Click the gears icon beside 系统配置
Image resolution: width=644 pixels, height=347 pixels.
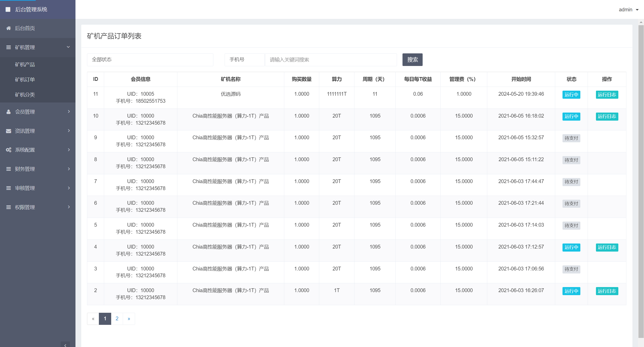coord(9,150)
